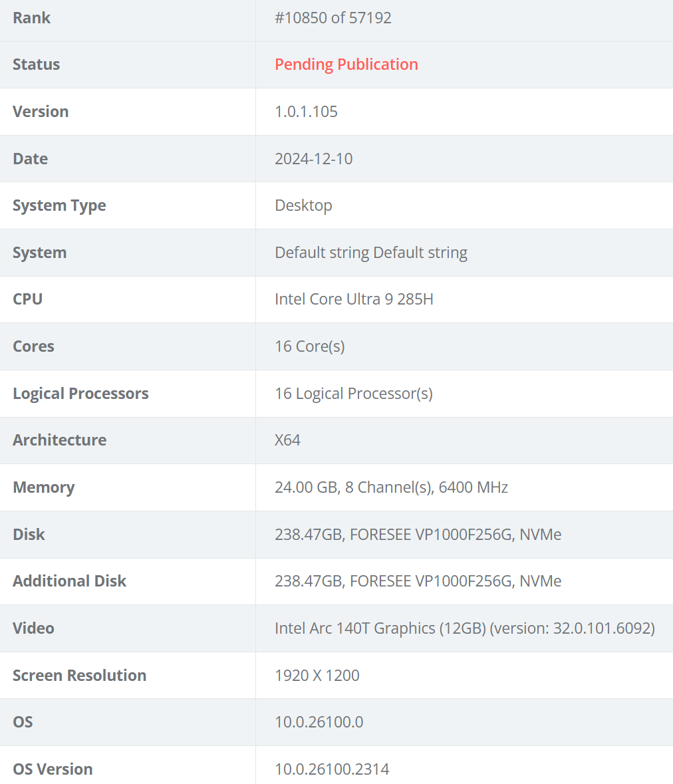Image resolution: width=673 pixels, height=784 pixels.
Task: Select the 24.00 GB memory details
Action: coord(392,487)
